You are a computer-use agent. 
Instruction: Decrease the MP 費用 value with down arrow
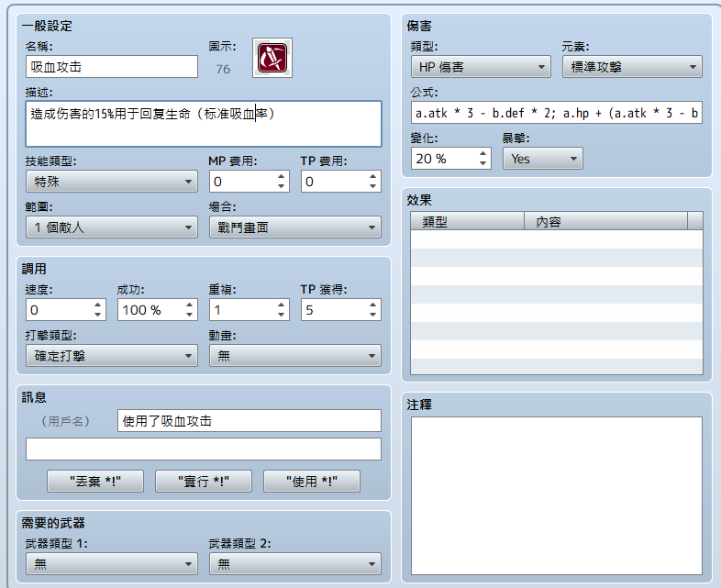click(281, 186)
